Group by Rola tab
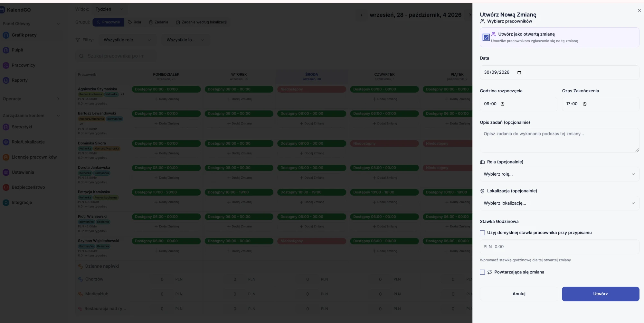644x323 pixels. tap(134, 22)
